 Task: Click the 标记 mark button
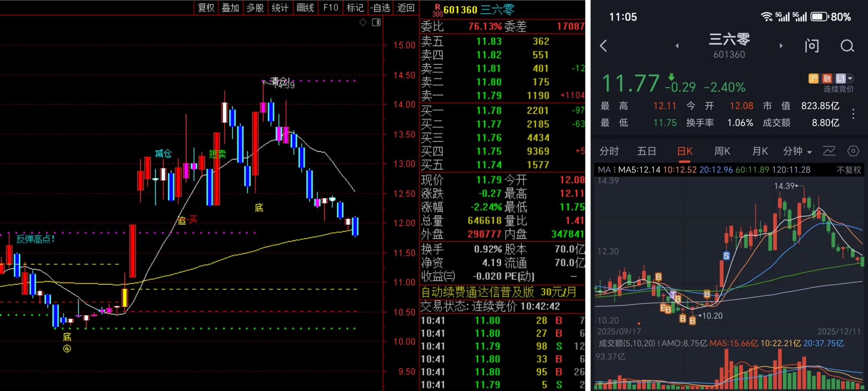(355, 8)
